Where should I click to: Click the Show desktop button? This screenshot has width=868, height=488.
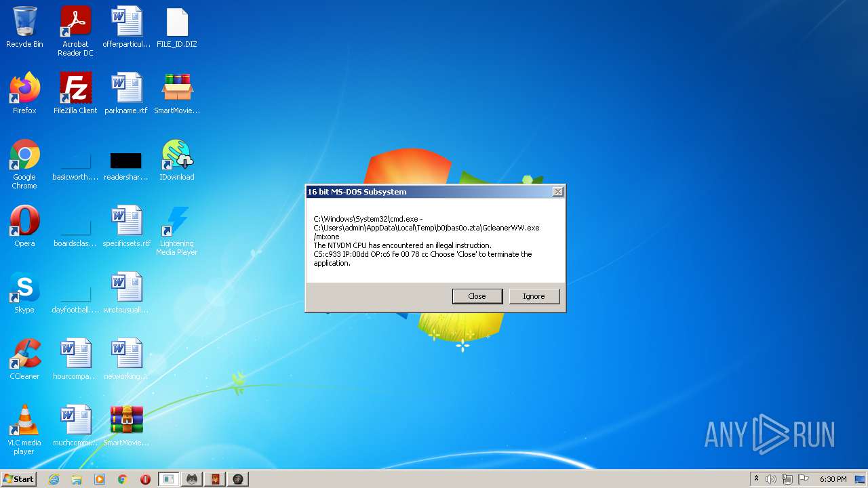(x=861, y=479)
